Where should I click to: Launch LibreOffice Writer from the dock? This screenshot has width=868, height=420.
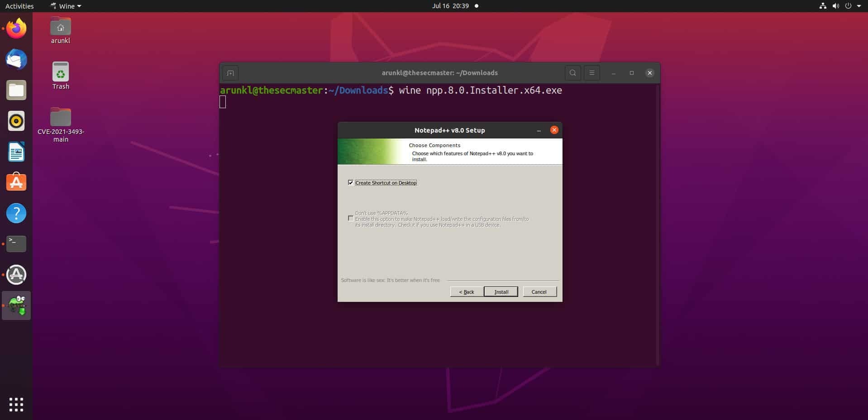[x=16, y=152]
